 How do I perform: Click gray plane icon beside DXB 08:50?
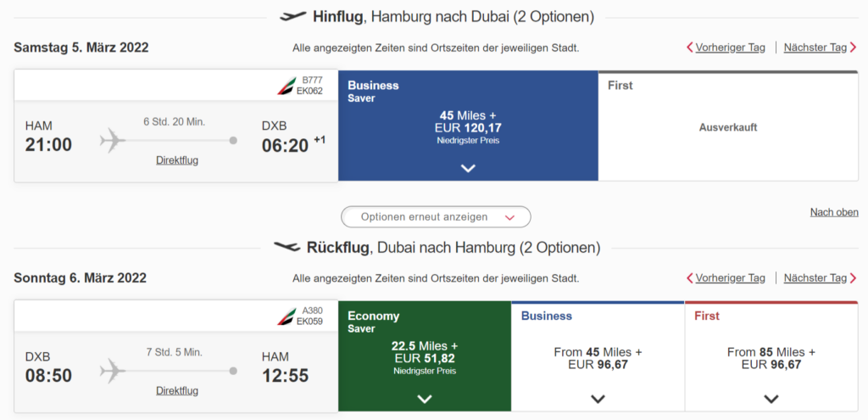coord(112,370)
